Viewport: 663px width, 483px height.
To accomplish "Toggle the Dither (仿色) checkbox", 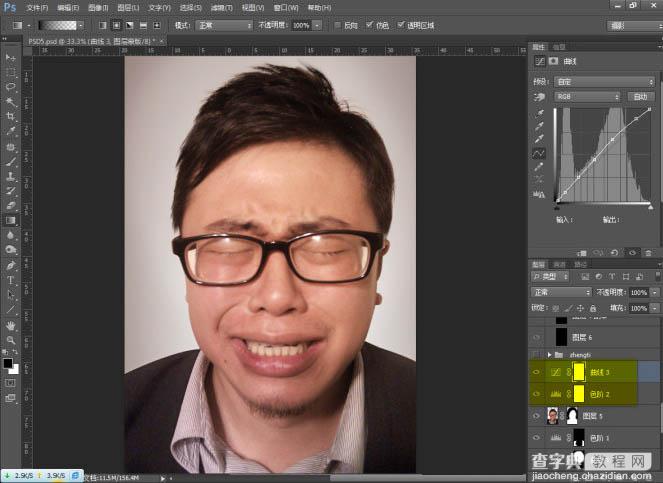I will (x=370, y=25).
